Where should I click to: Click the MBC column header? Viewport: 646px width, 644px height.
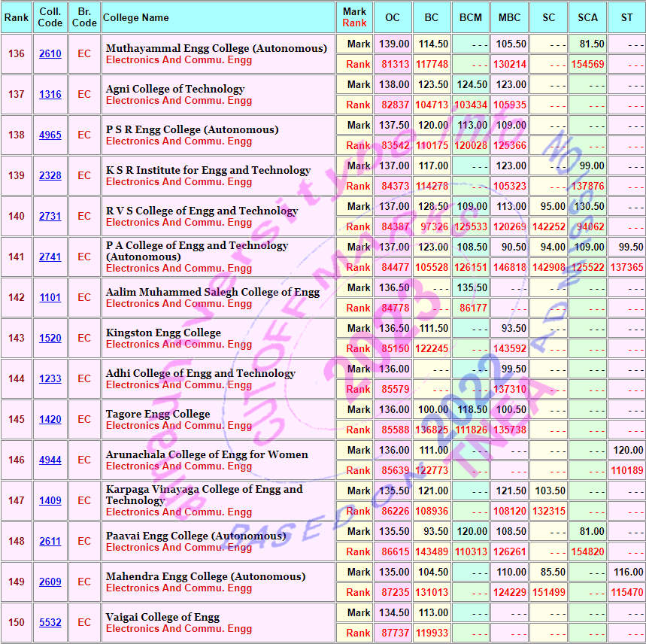[509, 17]
